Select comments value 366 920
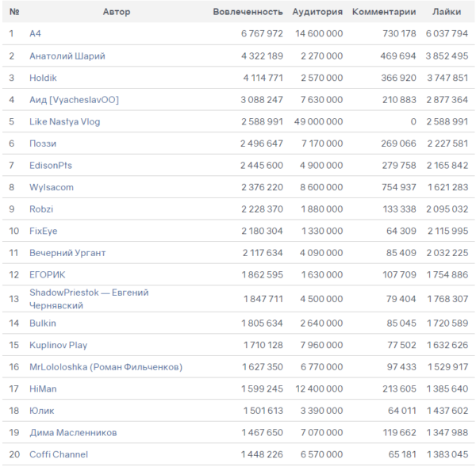 pos(398,78)
